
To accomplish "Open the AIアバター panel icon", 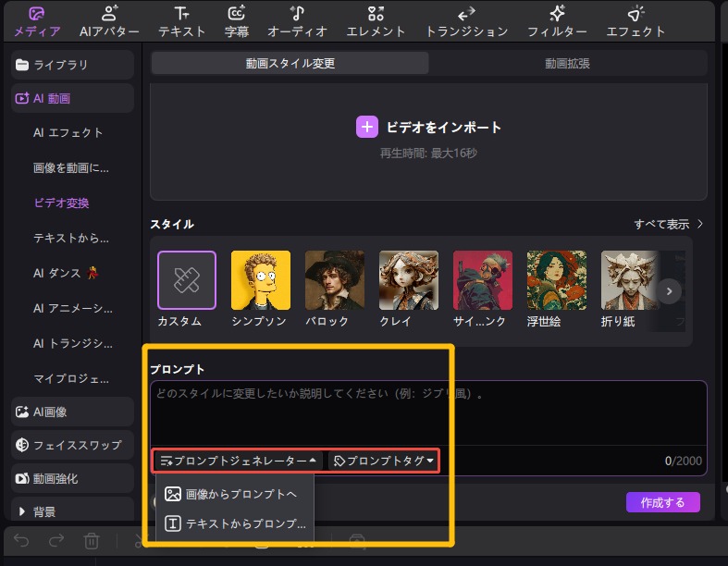I will point(109,14).
